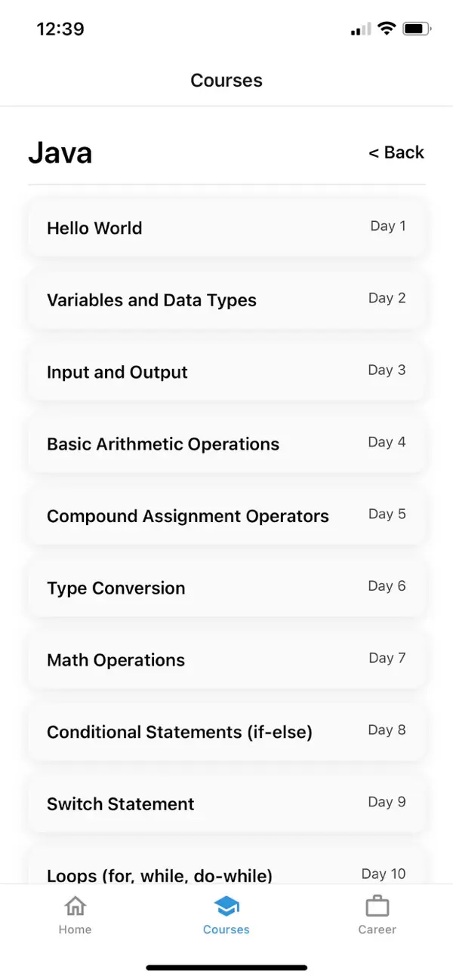Open 'Basic Arithmetic Operations' lesson
The height and width of the screenshot is (980, 453).
pos(226,444)
